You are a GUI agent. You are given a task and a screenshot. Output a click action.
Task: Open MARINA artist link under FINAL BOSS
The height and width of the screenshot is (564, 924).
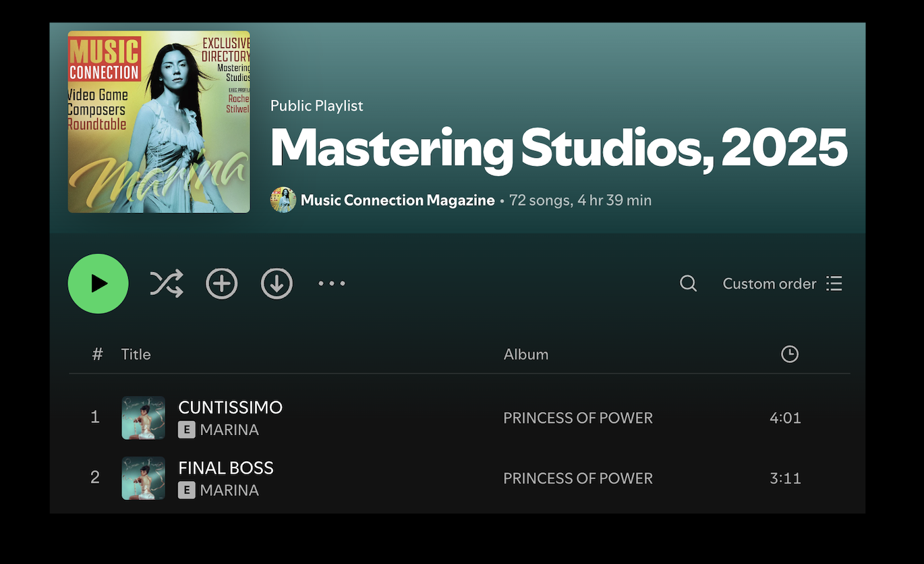coord(229,490)
